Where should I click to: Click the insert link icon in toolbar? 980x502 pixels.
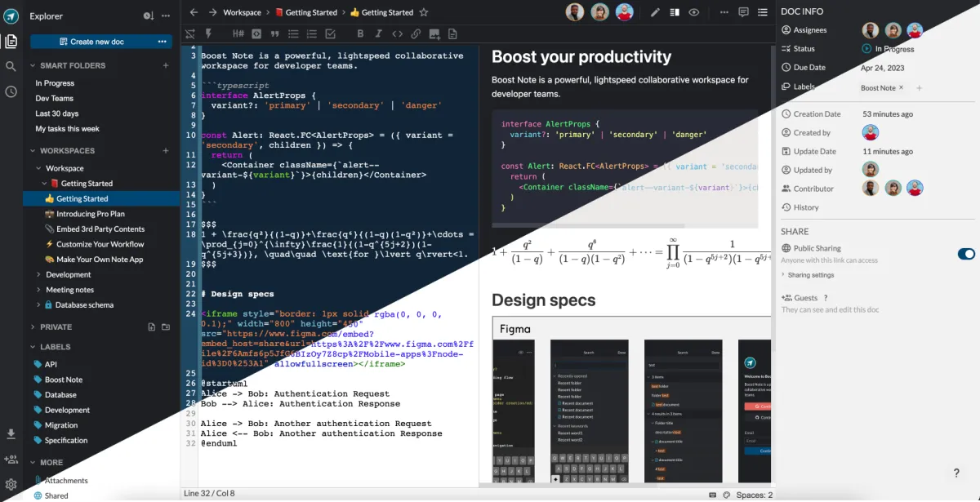tap(416, 33)
